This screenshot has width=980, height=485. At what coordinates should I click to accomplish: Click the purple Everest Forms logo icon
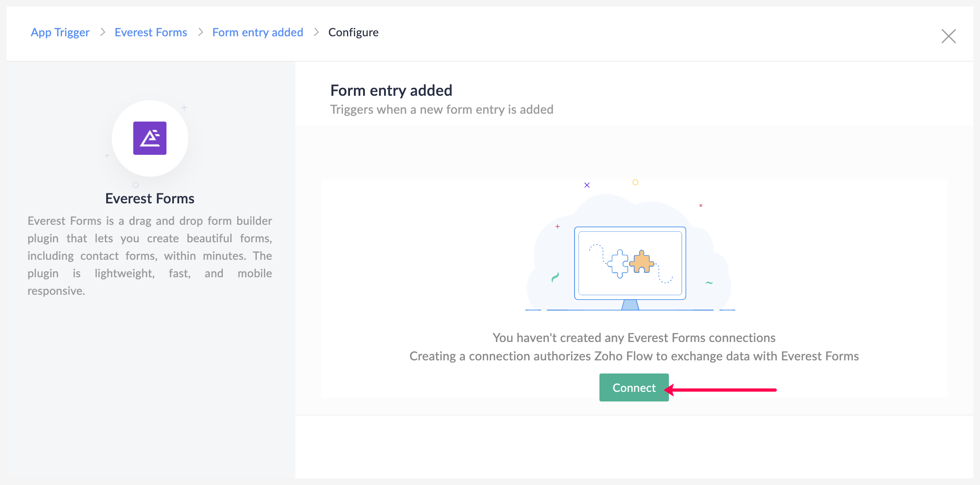(x=150, y=138)
